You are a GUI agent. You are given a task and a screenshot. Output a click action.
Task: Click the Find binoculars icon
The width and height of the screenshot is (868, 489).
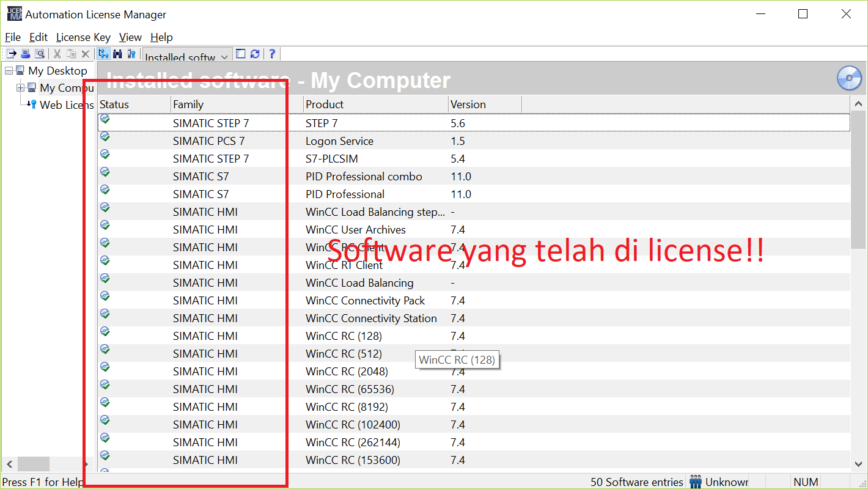click(x=117, y=54)
